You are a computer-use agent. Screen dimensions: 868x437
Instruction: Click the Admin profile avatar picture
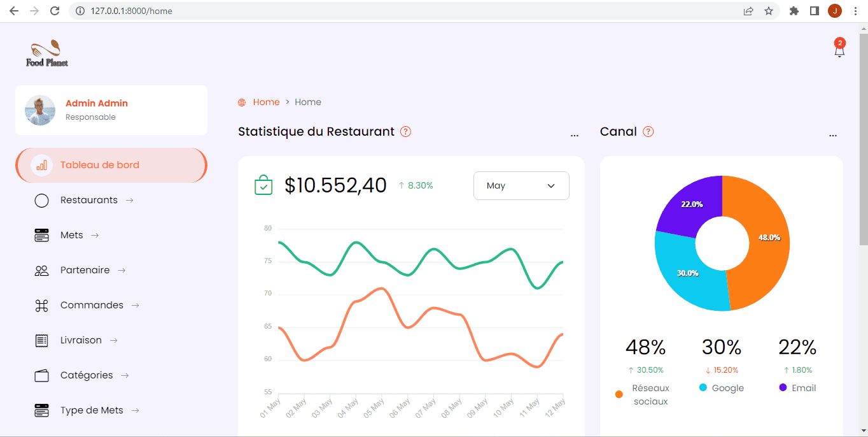[x=40, y=110]
